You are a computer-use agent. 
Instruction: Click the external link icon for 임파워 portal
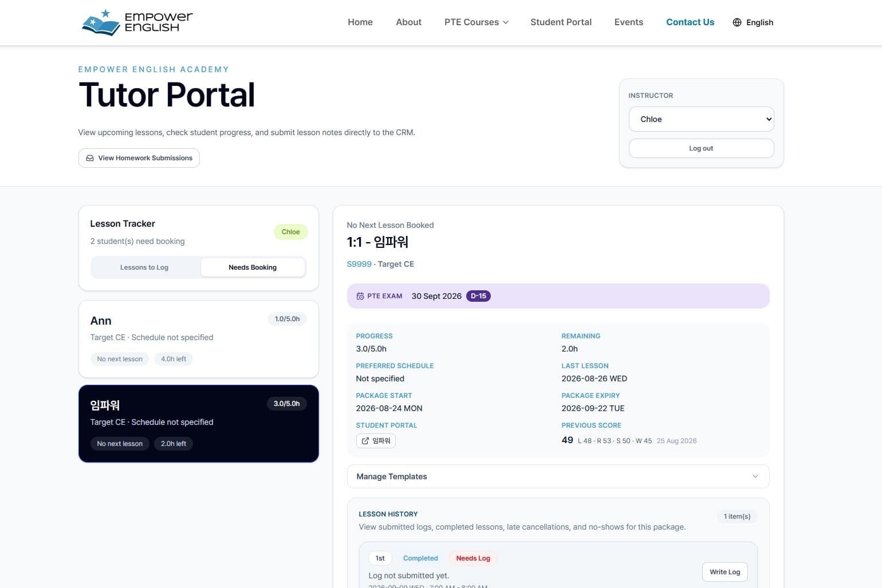pyautogui.click(x=365, y=441)
